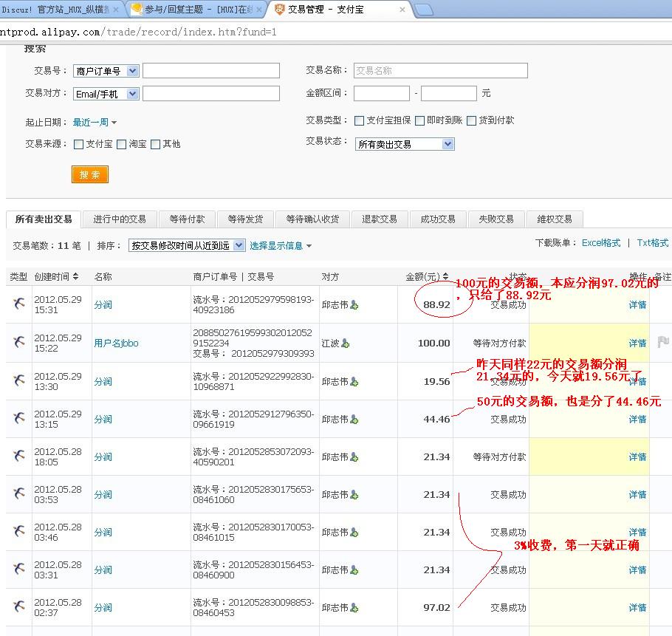Image resolution: width=672 pixels, height=636 pixels.
Task: Click the type icon for the 88.92 transaction
Action: click(x=19, y=304)
